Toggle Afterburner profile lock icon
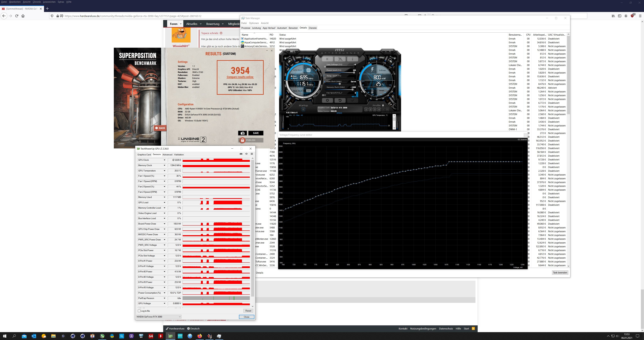Viewport: 644px width, 340px height. click(x=383, y=105)
